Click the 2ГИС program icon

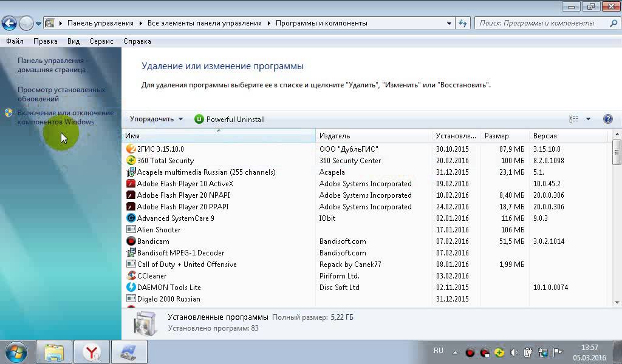(131, 149)
